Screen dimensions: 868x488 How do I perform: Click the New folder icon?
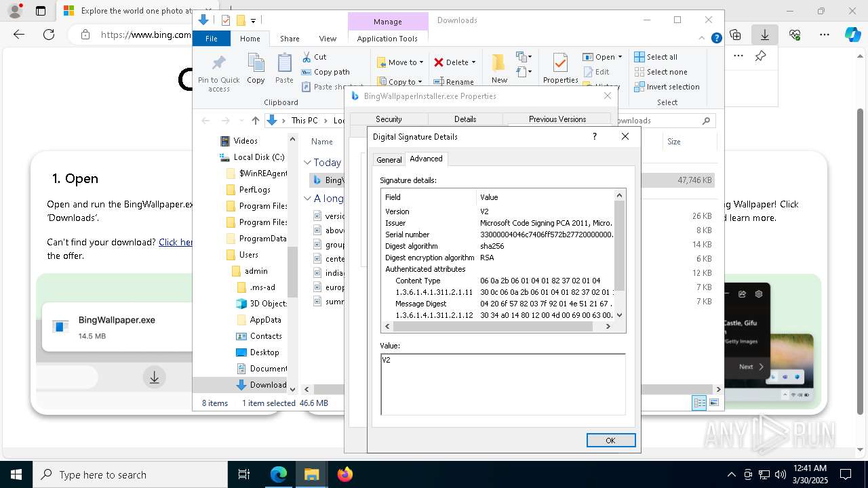click(x=499, y=68)
